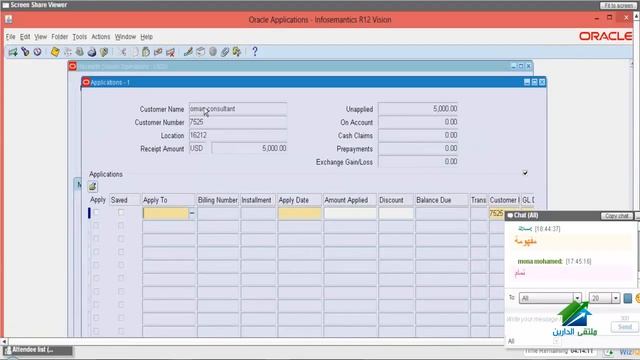Click the Write your message chat box
Image resolution: width=640 pixels, height=360 pixels.
(535, 319)
